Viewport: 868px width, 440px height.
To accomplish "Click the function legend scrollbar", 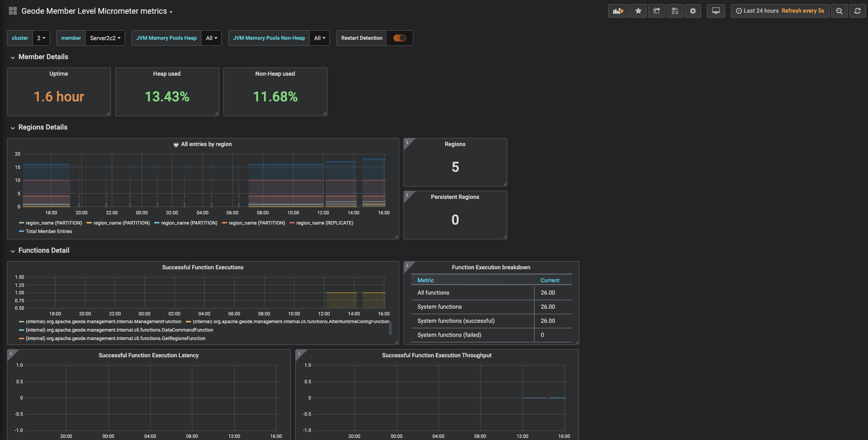I will [x=390, y=328].
